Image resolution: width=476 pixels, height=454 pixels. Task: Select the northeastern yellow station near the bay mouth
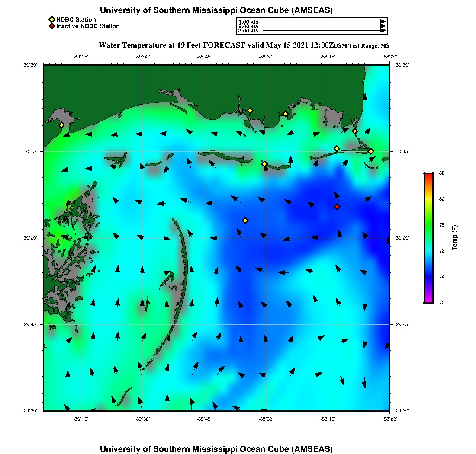click(355, 131)
